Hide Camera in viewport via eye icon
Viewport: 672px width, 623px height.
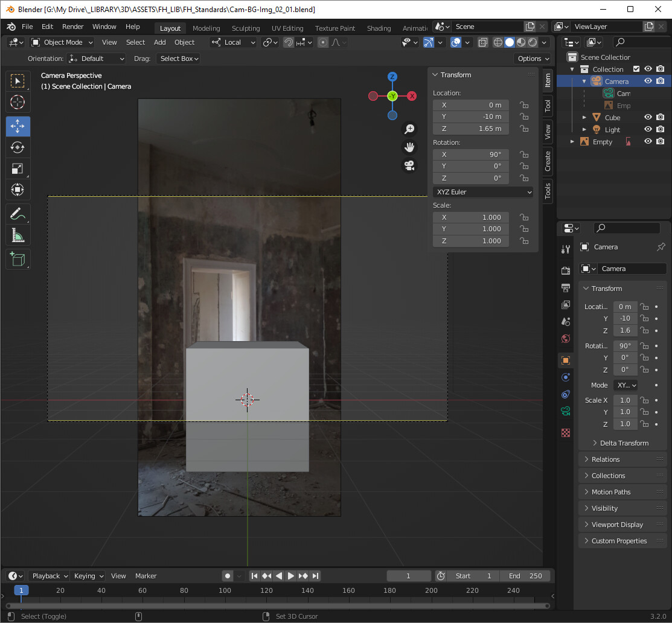click(x=648, y=81)
